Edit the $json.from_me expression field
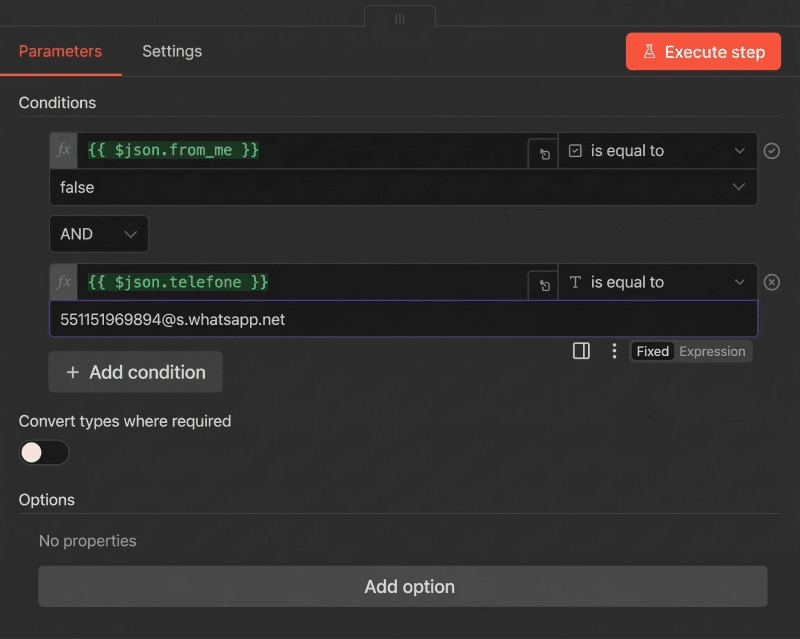 coord(302,150)
